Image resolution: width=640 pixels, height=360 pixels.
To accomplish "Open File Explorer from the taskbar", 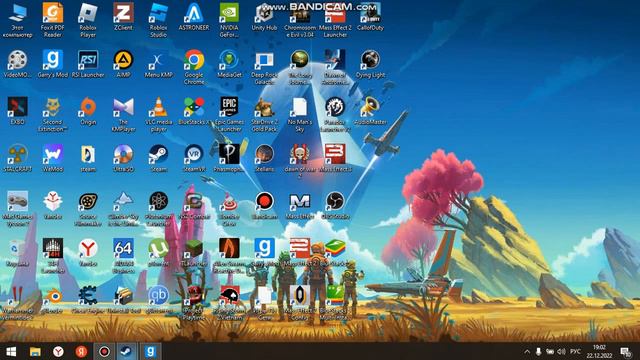I will click(x=35, y=351).
